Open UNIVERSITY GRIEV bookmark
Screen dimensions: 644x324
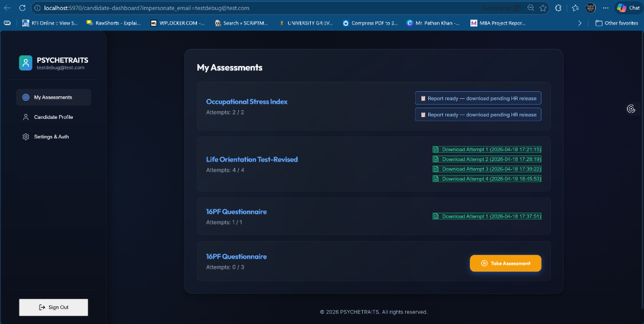point(306,23)
